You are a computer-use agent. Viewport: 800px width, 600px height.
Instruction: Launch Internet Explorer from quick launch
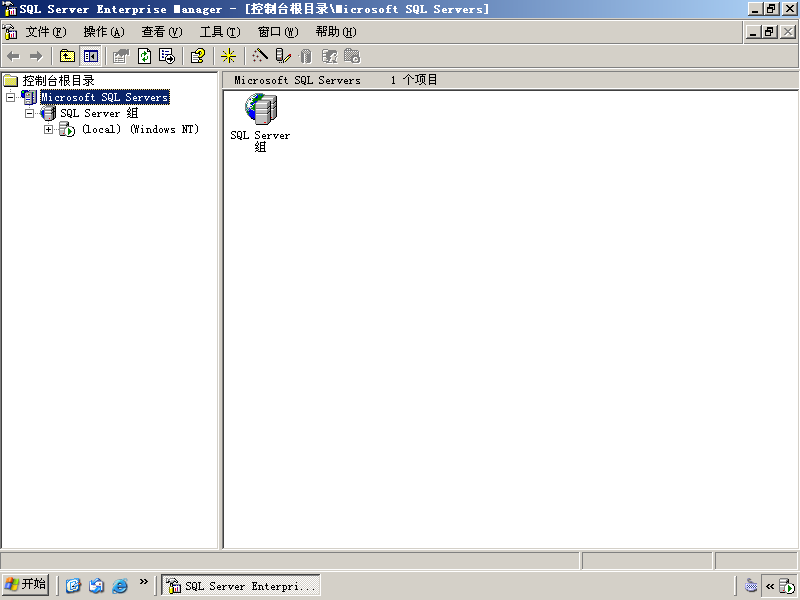tap(120, 585)
